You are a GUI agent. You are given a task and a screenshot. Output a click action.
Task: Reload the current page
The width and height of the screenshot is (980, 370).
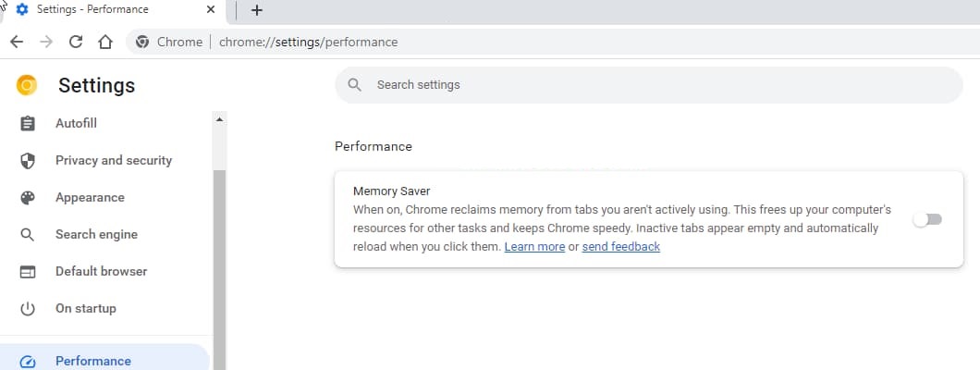76,42
